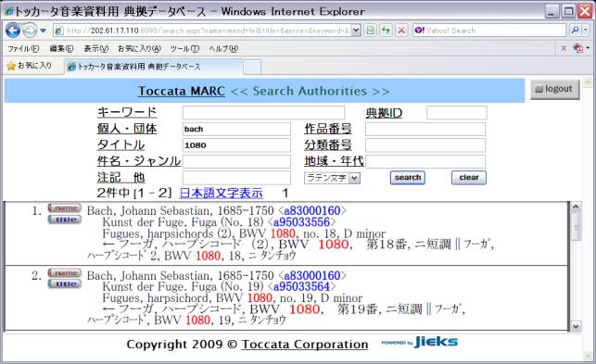Screen dimensions: 596x364
Task: Click results list scroll down arrow
Action: [x=576, y=326]
